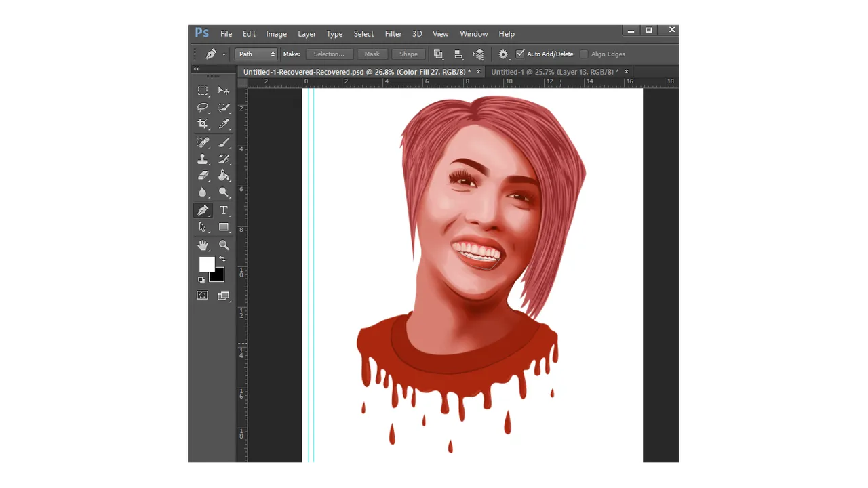This screenshot has width=868, height=488.
Task: Pick the black background color swatch
Action: [x=218, y=276]
